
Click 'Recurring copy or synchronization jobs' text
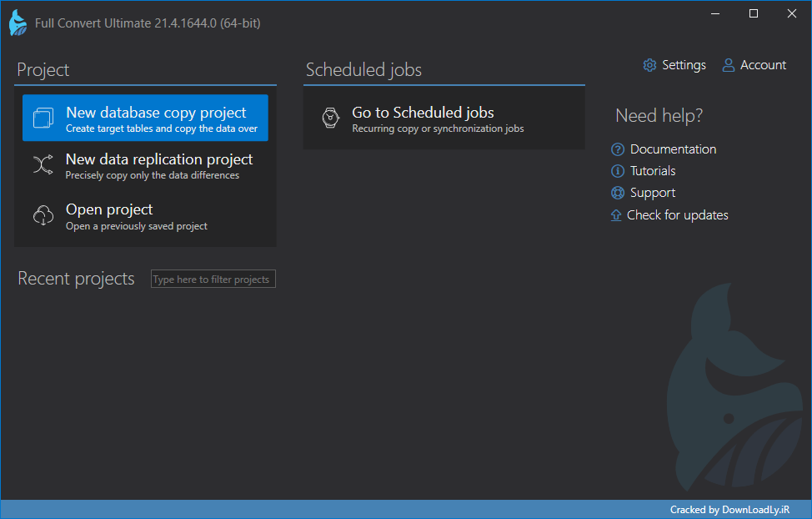pos(438,128)
